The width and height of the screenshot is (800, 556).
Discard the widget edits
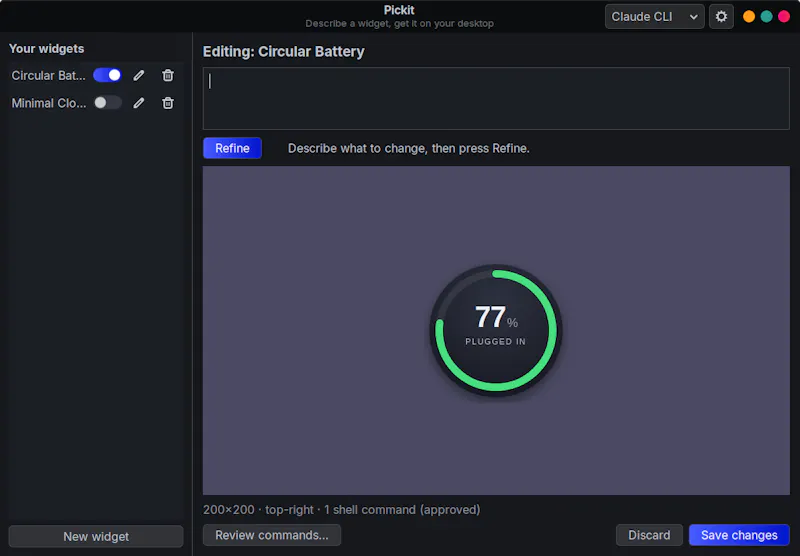(x=649, y=535)
